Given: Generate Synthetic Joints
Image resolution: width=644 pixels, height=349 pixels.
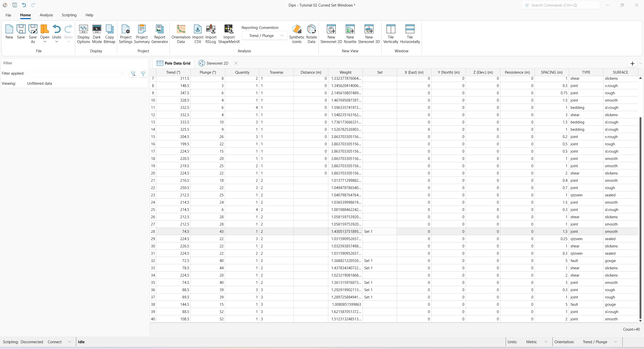Looking at the screenshot, I should coord(297,34).
